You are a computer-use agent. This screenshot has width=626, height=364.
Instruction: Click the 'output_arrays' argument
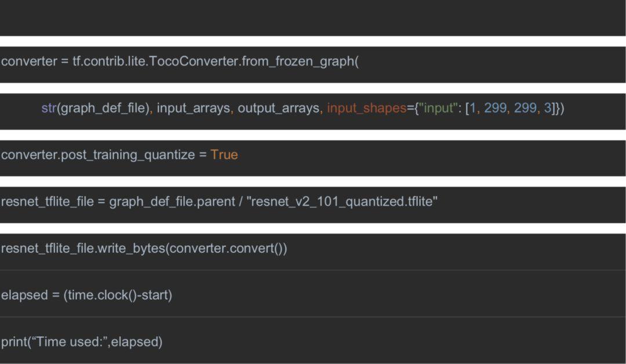(x=278, y=108)
